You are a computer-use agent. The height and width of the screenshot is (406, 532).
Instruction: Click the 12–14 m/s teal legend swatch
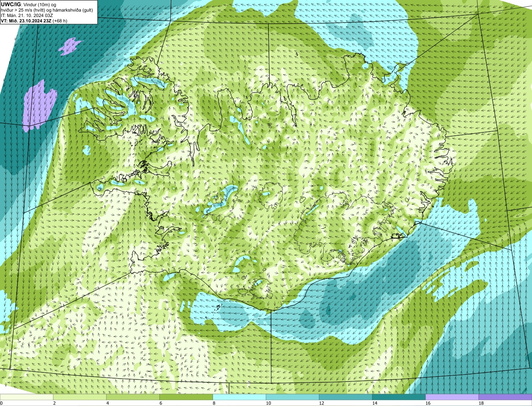[x=346, y=397]
